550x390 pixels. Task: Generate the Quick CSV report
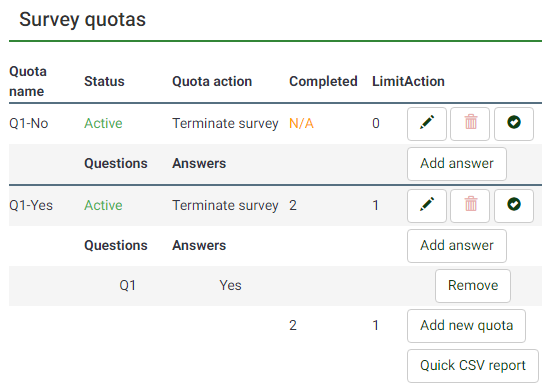472,366
